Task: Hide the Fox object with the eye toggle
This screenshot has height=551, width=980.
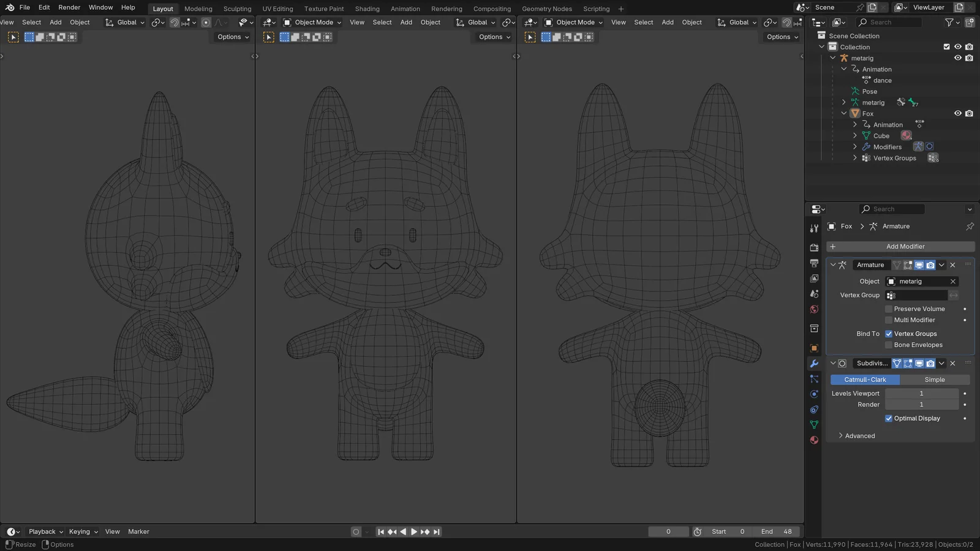Action: (x=958, y=113)
